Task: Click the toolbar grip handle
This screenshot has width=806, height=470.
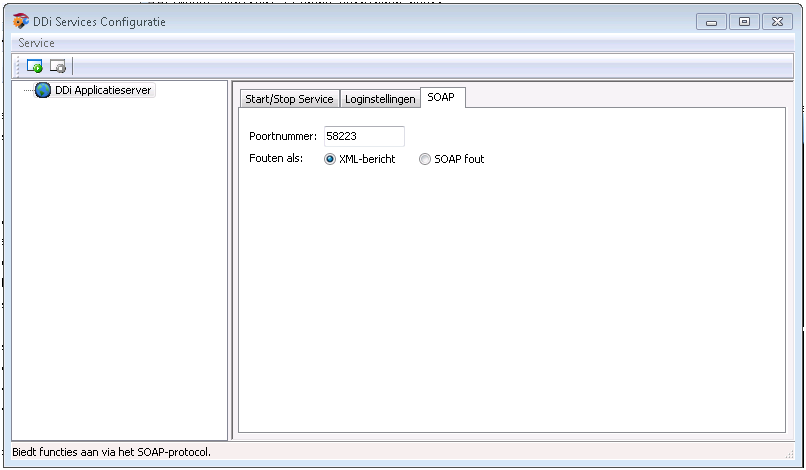Action: pyautogui.click(x=18, y=67)
